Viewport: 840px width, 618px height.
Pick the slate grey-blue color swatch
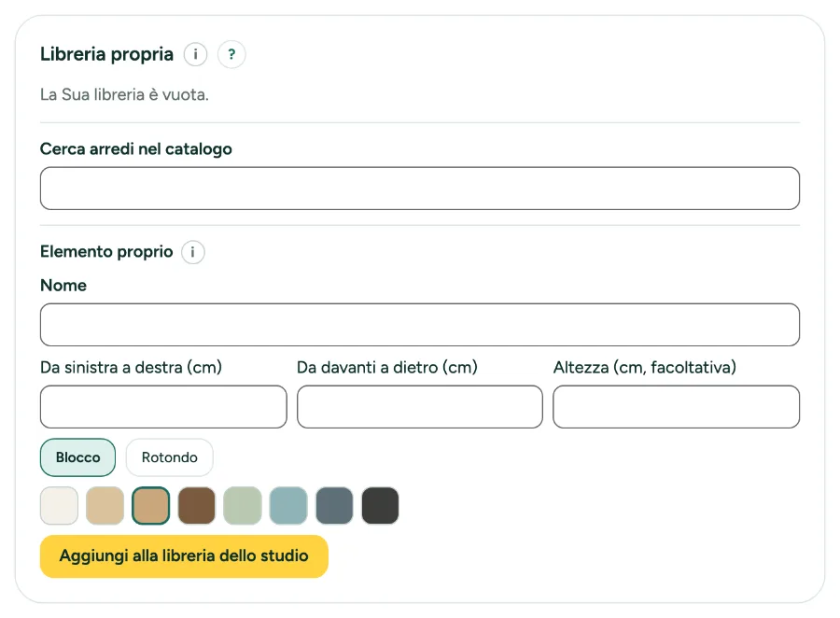[x=334, y=505]
